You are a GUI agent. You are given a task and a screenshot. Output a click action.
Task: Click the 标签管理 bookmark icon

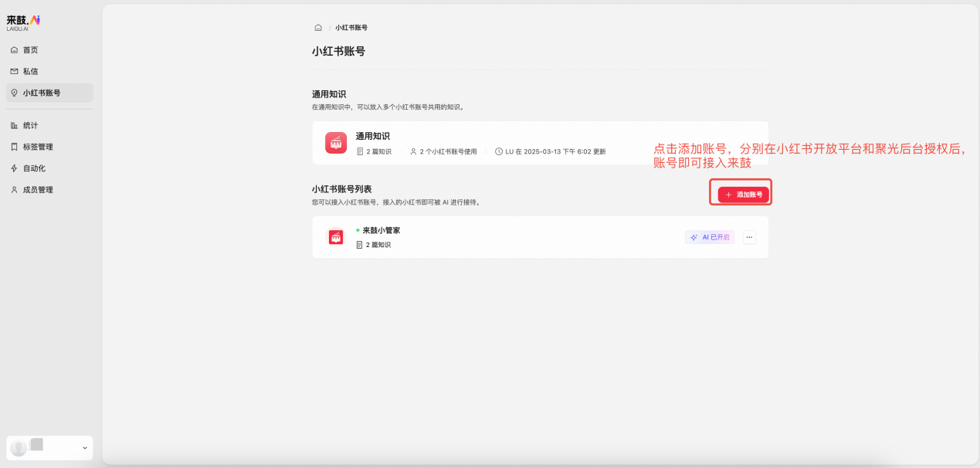pos(13,146)
